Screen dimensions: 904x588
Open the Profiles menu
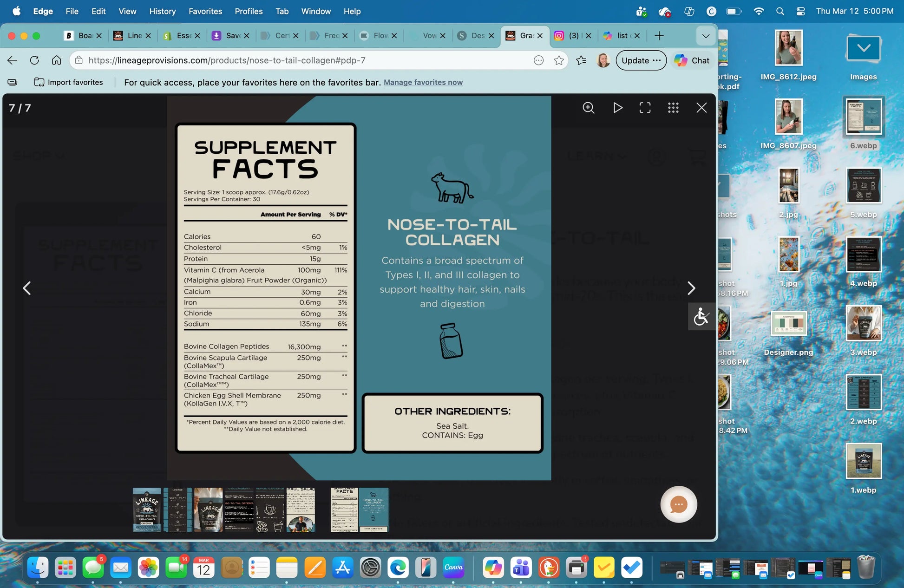pyautogui.click(x=249, y=11)
